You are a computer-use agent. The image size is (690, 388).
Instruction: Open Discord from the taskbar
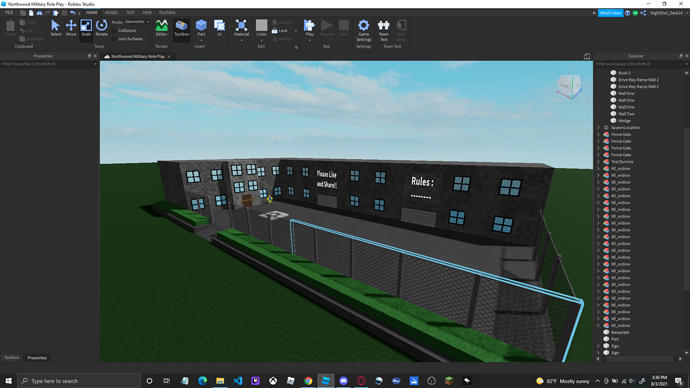point(343,381)
